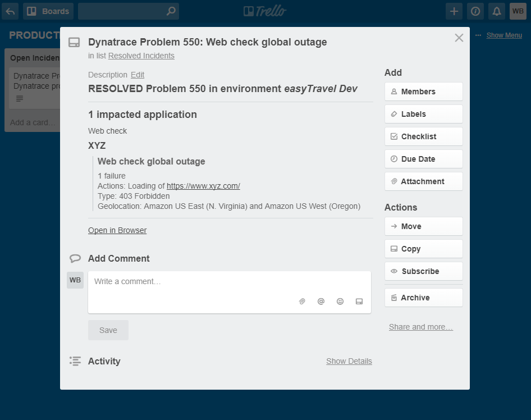
Task: Move the card
Action: pyautogui.click(x=424, y=226)
